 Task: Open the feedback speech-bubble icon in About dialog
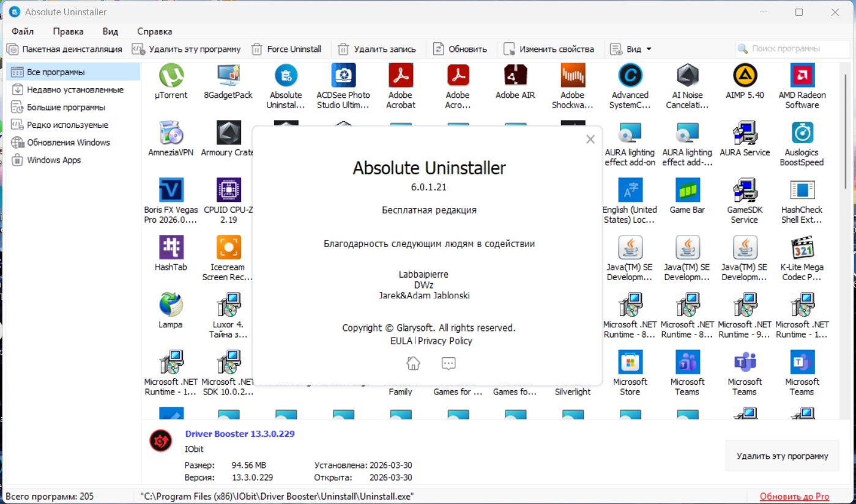pyautogui.click(x=448, y=363)
